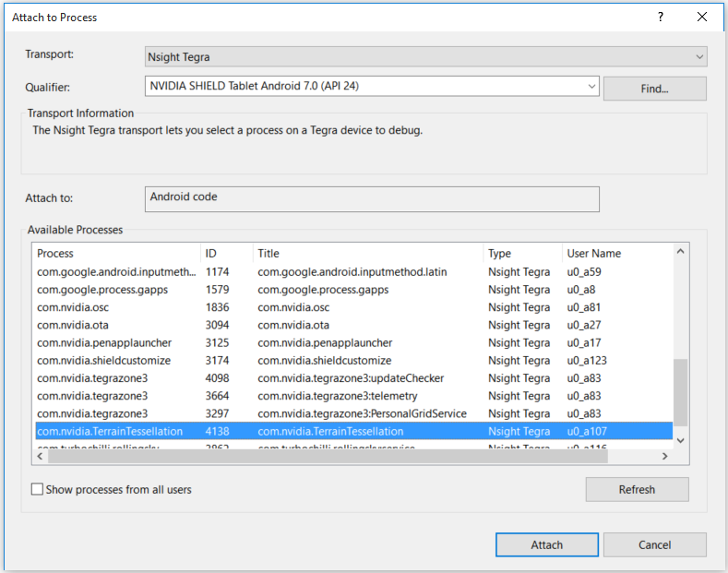
Task: Click the horizontal scroll left arrow
Action: 40,457
